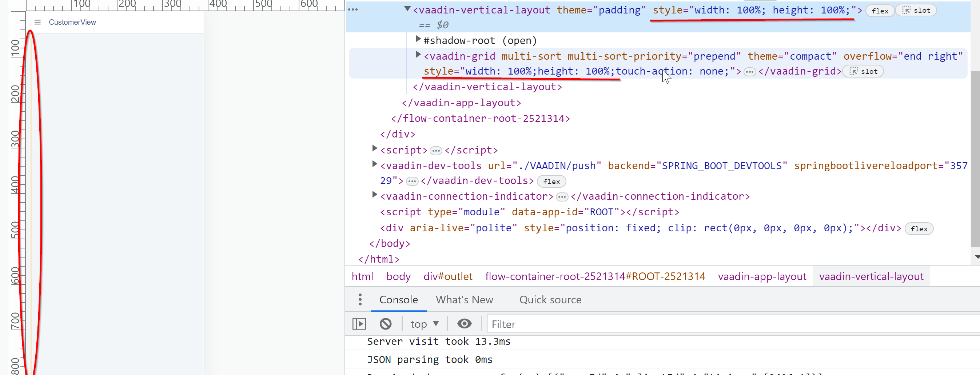Switch to the Quick source tab
The height and width of the screenshot is (375, 980).
550,300
